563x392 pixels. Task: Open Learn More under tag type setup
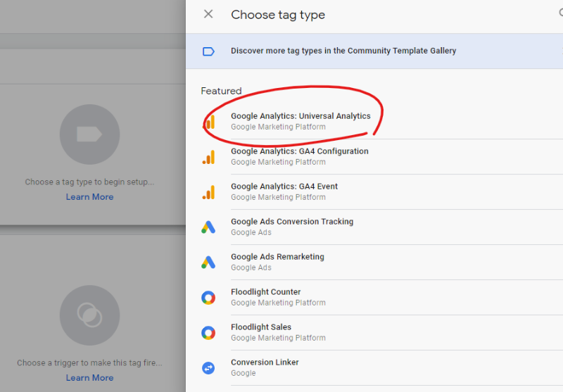click(x=90, y=197)
